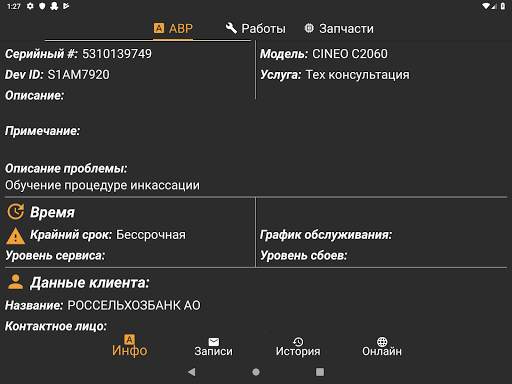
Task: Click the Уровень сбоев label
Action: click(x=303, y=256)
